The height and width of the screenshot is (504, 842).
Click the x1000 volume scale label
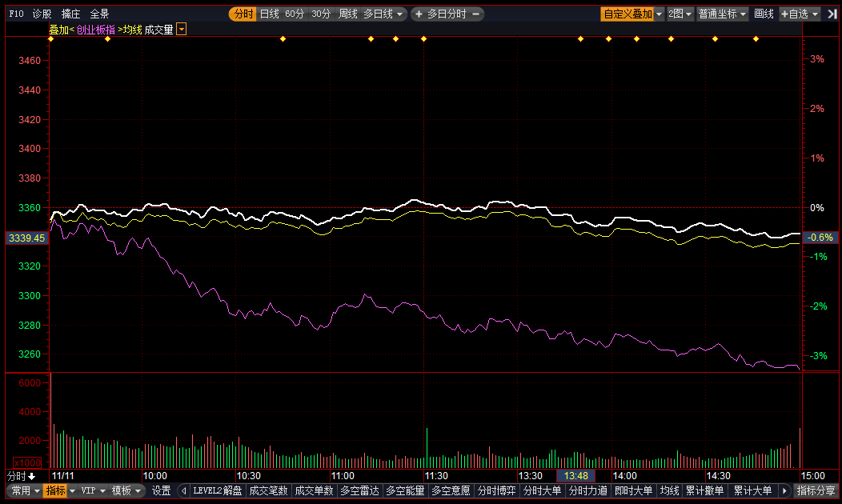(27, 462)
